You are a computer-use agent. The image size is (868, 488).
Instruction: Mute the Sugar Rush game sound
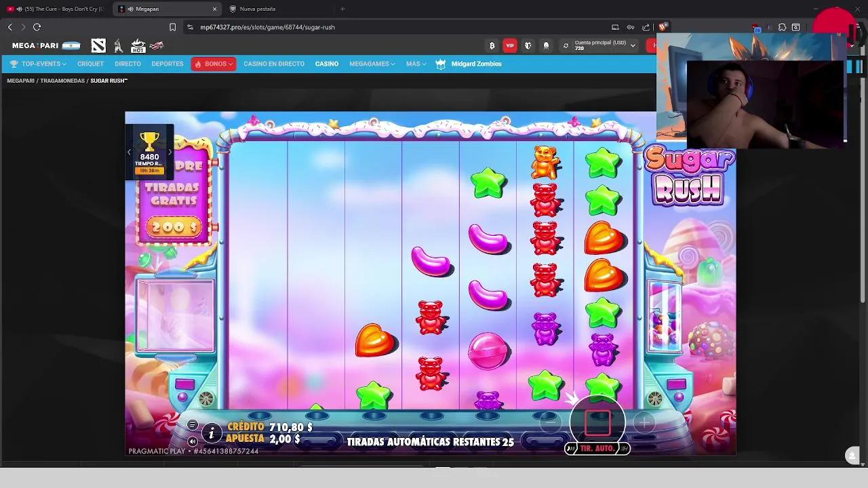193,442
